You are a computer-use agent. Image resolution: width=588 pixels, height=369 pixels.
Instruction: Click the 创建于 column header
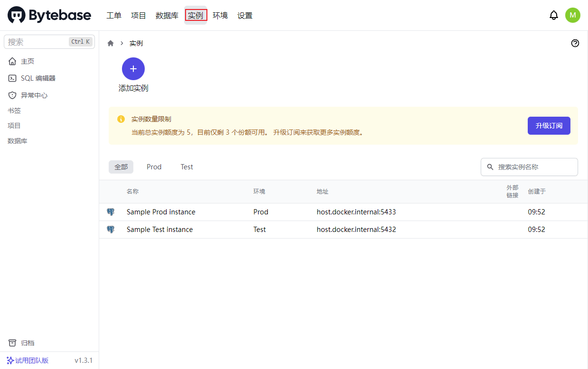[x=537, y=192]
